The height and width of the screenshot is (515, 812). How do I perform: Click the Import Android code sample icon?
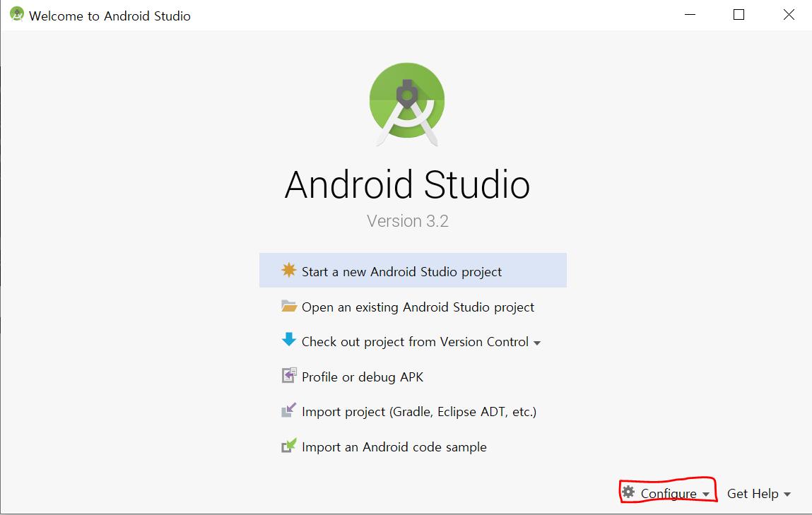(x=288, y=445)
